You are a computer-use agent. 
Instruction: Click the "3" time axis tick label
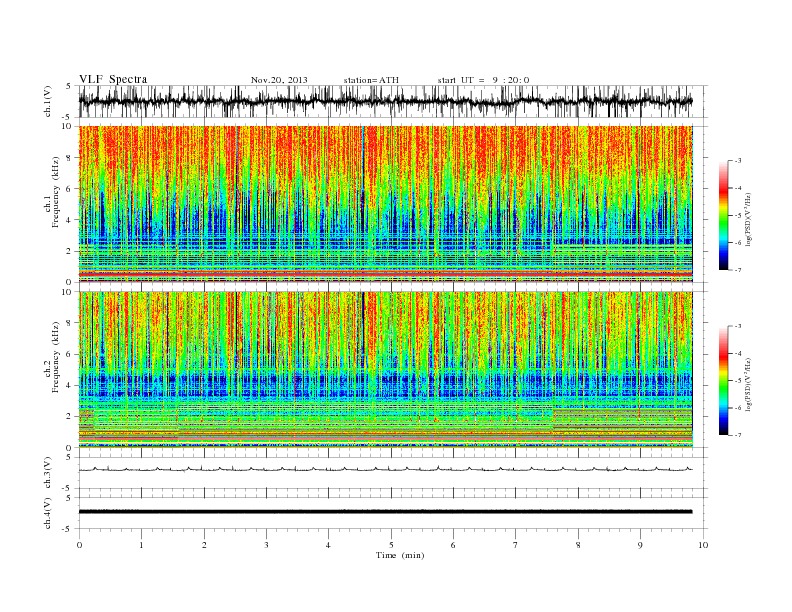click(266, 545)
